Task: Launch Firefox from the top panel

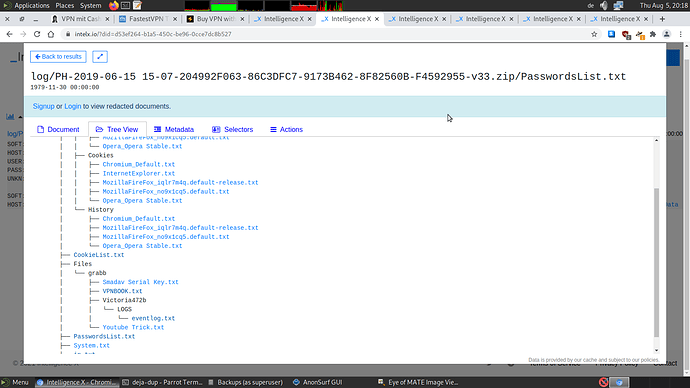Action: pos(114,5)
